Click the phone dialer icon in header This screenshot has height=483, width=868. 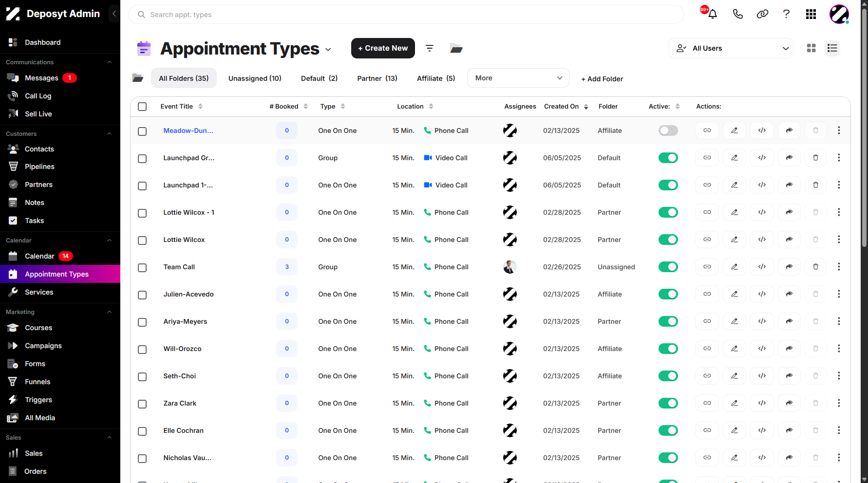coord(737,14)
